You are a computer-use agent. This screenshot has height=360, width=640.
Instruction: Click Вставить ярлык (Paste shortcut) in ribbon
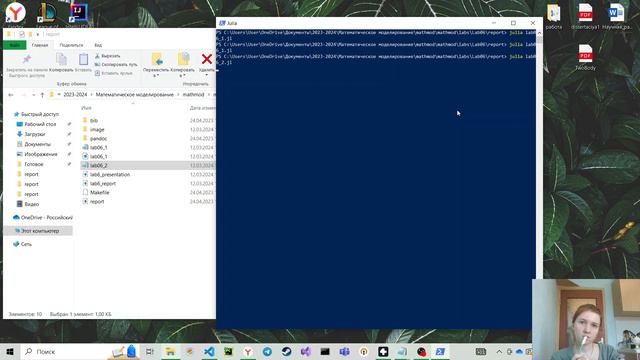click(113, 73)
